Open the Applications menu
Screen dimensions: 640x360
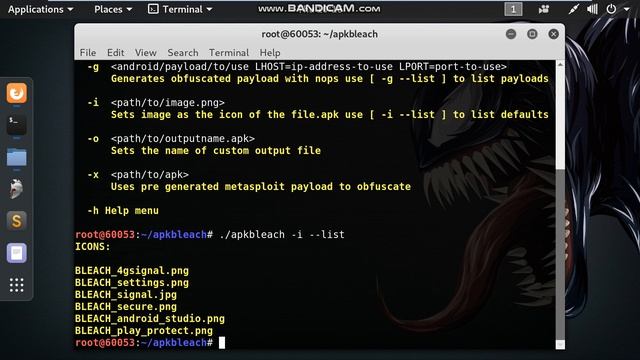coord(40,9)
